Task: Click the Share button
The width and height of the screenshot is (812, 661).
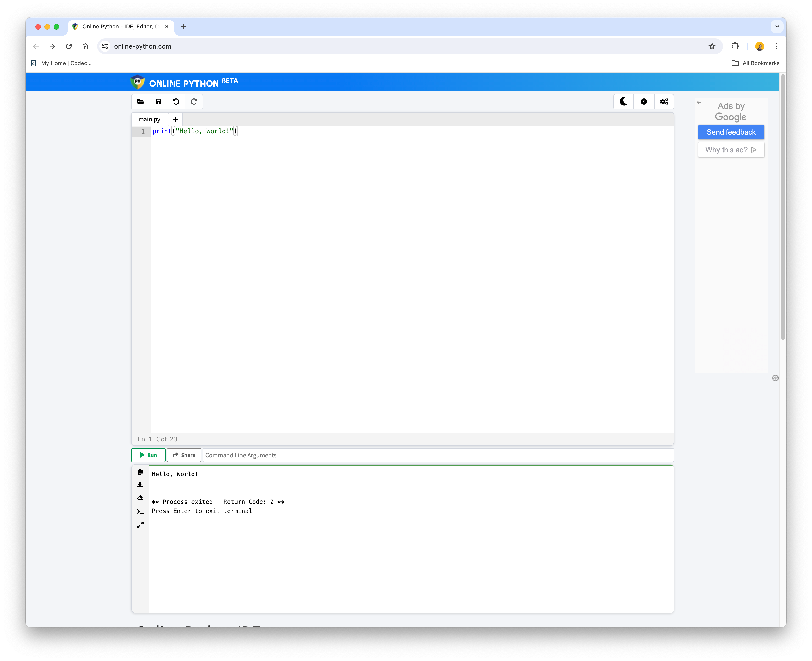Action: 184,455
